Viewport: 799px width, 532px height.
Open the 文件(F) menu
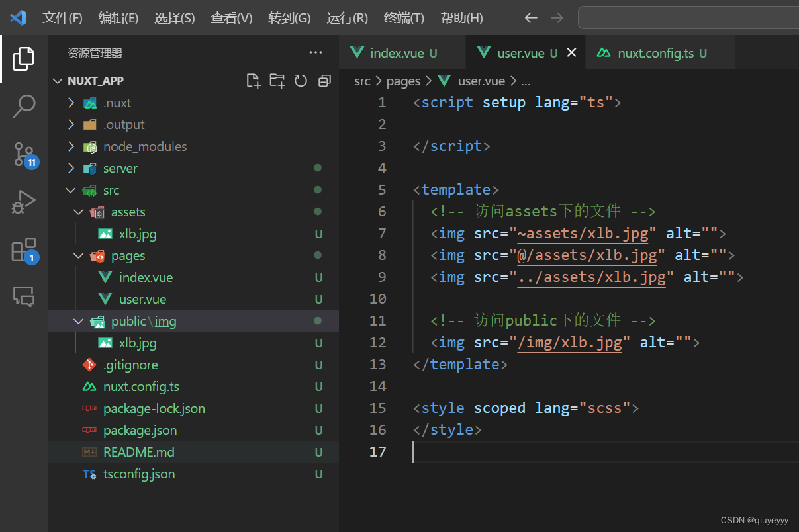(63, 18)
